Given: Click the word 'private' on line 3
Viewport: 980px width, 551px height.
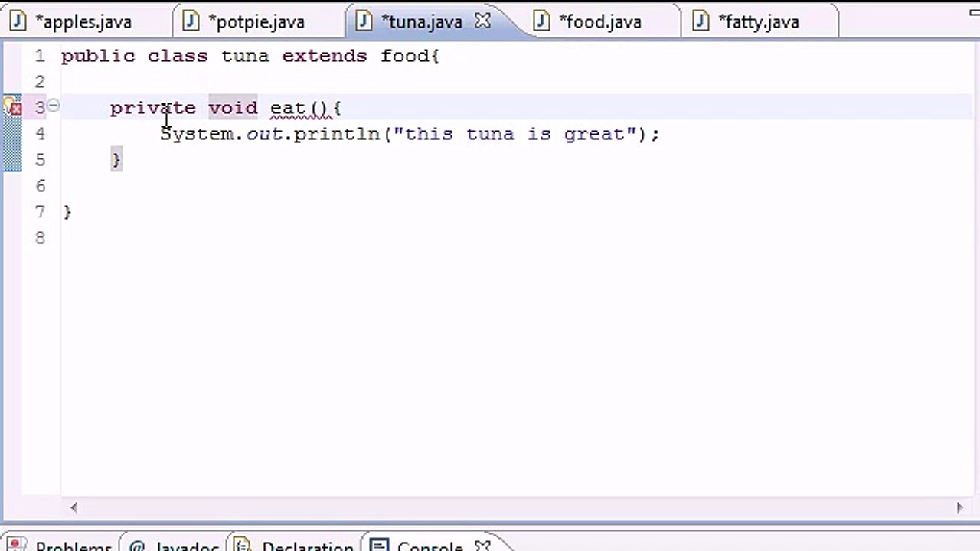Looking at the screenshot, I should (x=152, y=108).
